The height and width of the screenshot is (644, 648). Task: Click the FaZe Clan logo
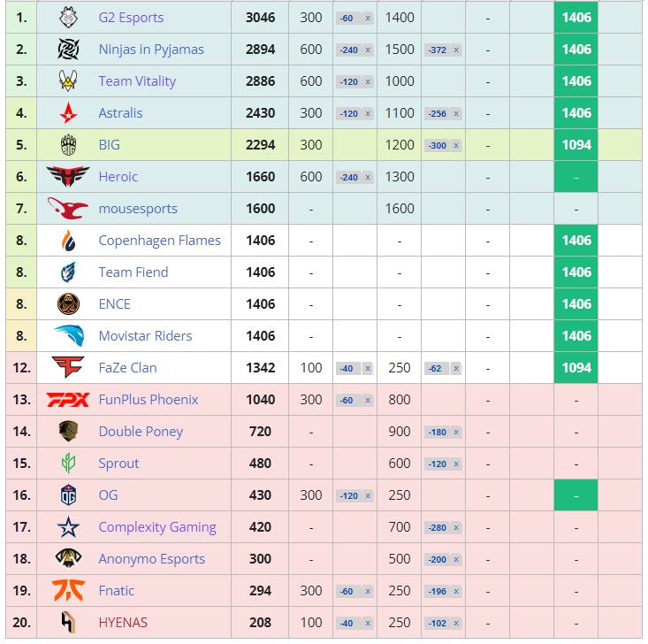click(68, 368)
